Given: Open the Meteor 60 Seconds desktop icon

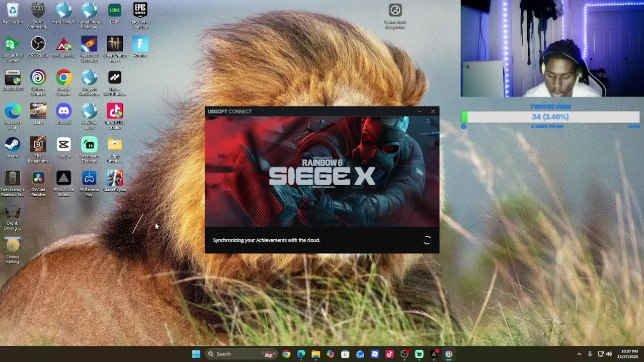Looking at the screenshot, I should (x=89, y=49).
